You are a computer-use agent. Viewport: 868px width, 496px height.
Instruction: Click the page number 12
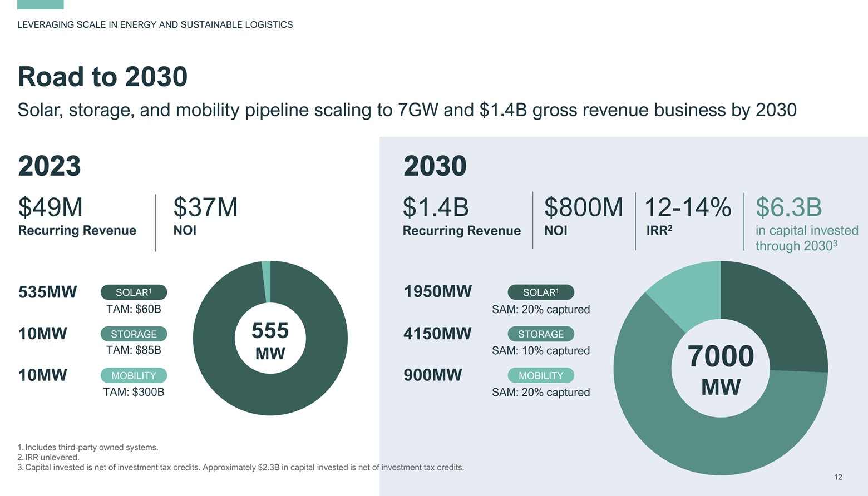839,477
